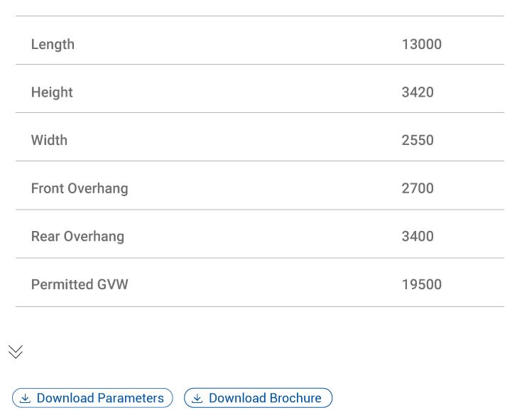Click the word Brochure in download button
The height and width of the screenshot is (420, 522).
point(295,398)
